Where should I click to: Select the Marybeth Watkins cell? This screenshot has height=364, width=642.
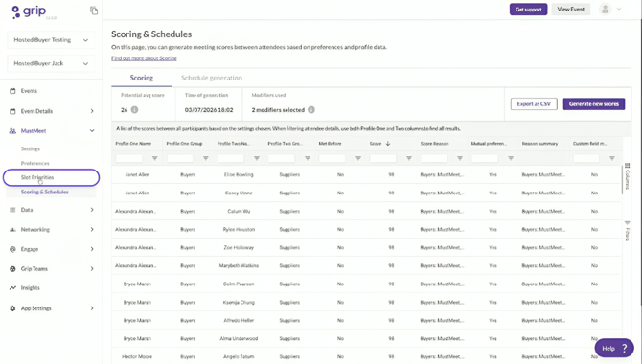coord(239,265)
